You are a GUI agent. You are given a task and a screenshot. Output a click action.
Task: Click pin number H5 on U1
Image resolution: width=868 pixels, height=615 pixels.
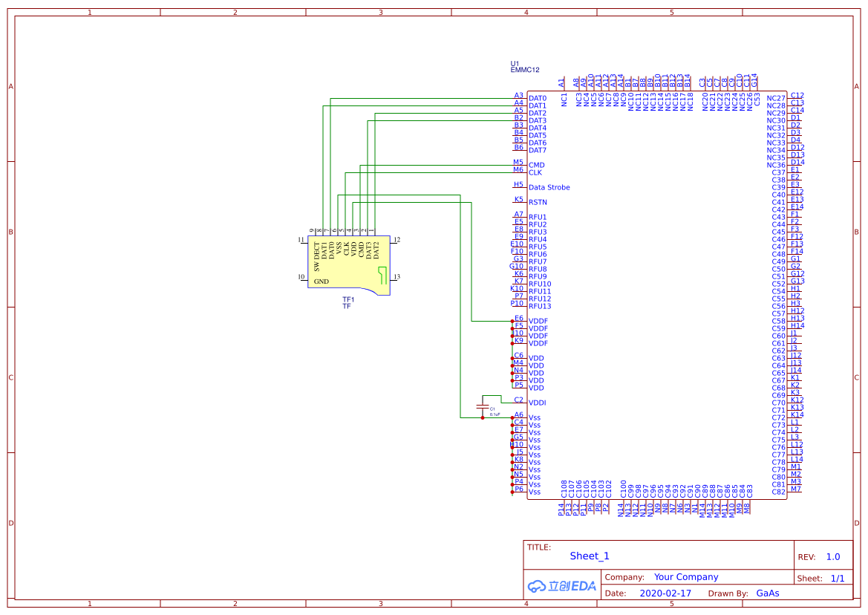tap(518, 184)
